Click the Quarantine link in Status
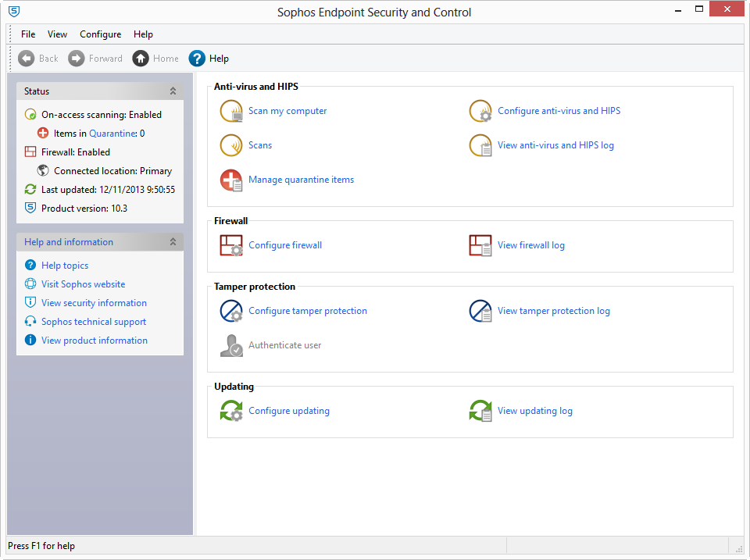 tap(112, 134)
